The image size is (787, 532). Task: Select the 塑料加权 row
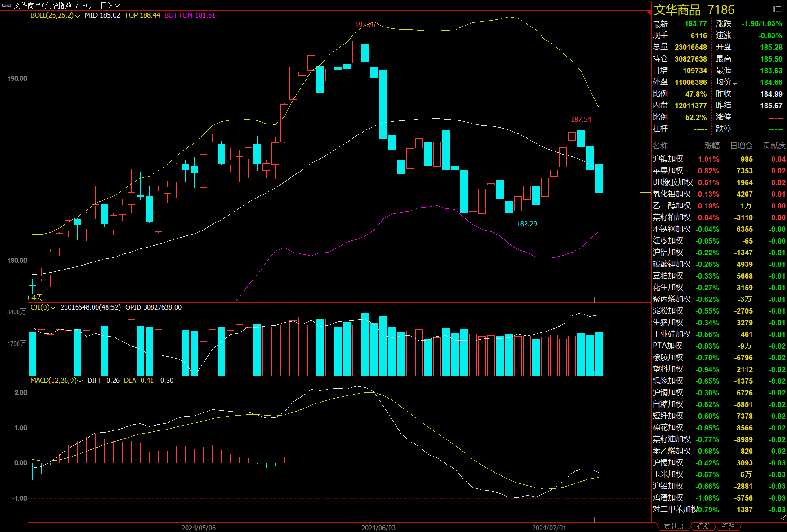click(719, 369)
